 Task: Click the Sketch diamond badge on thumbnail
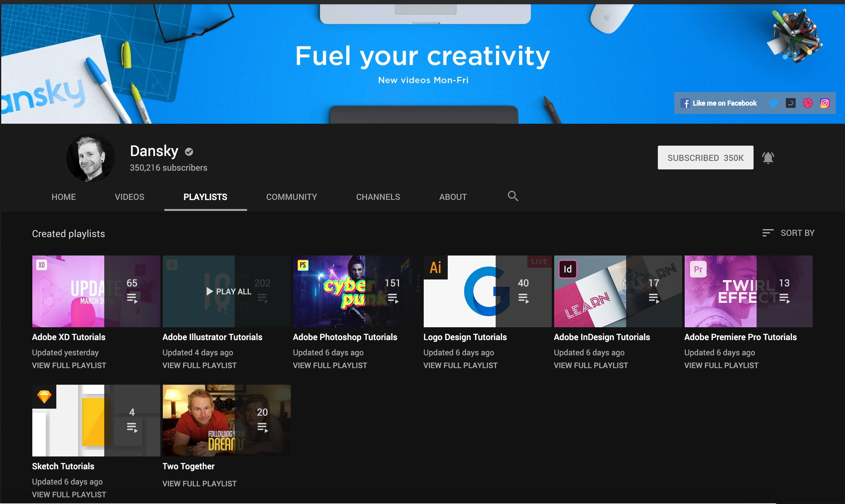click(44, 397)
